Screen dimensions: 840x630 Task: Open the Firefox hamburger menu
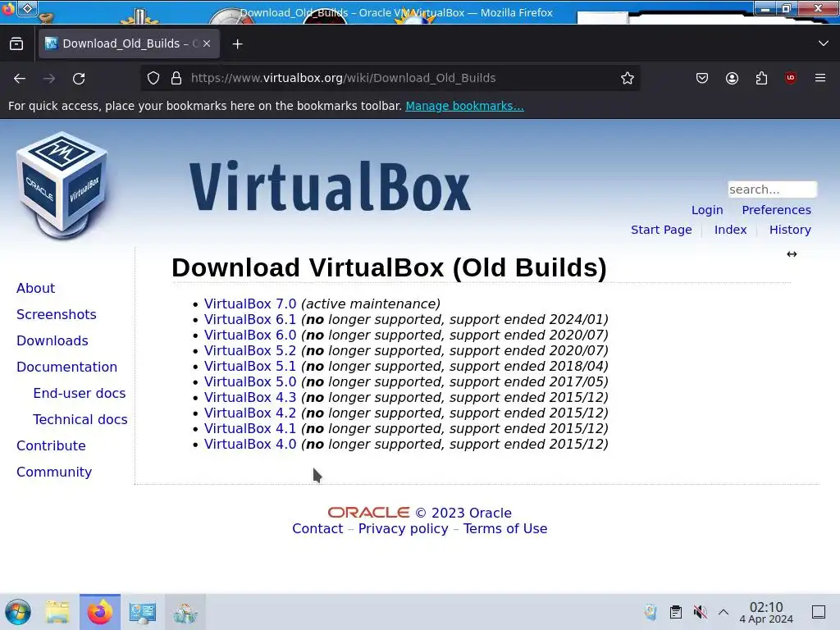coord(820,78)
